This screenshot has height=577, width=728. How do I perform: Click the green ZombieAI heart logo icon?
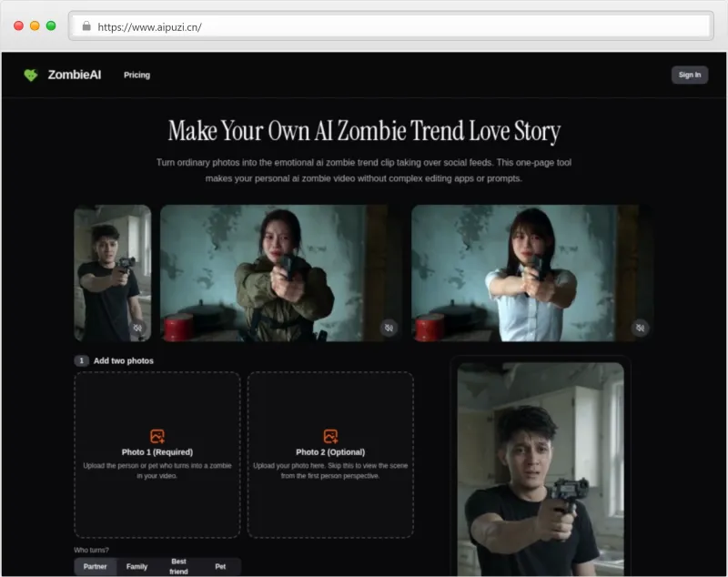[31, 75]
